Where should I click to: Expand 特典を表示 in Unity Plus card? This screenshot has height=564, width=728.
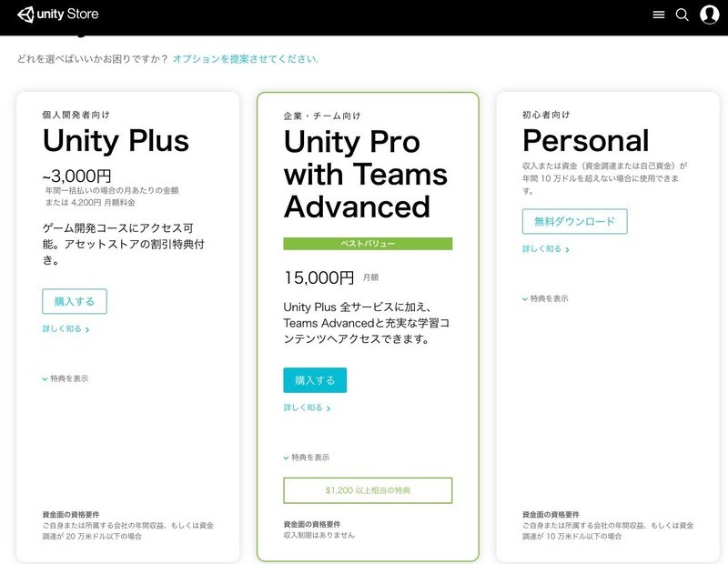[65, 378]
